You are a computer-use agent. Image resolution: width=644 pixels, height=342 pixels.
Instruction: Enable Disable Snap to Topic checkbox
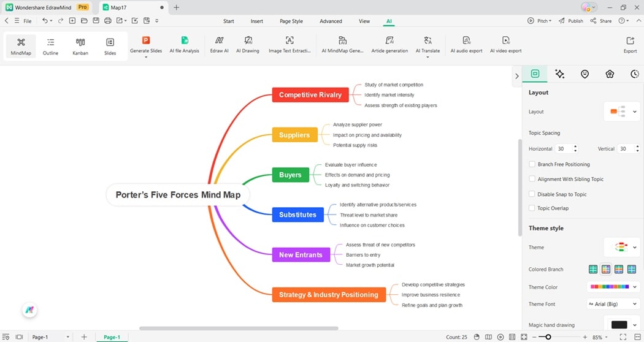pyautogui.click(x=532, y=194)
